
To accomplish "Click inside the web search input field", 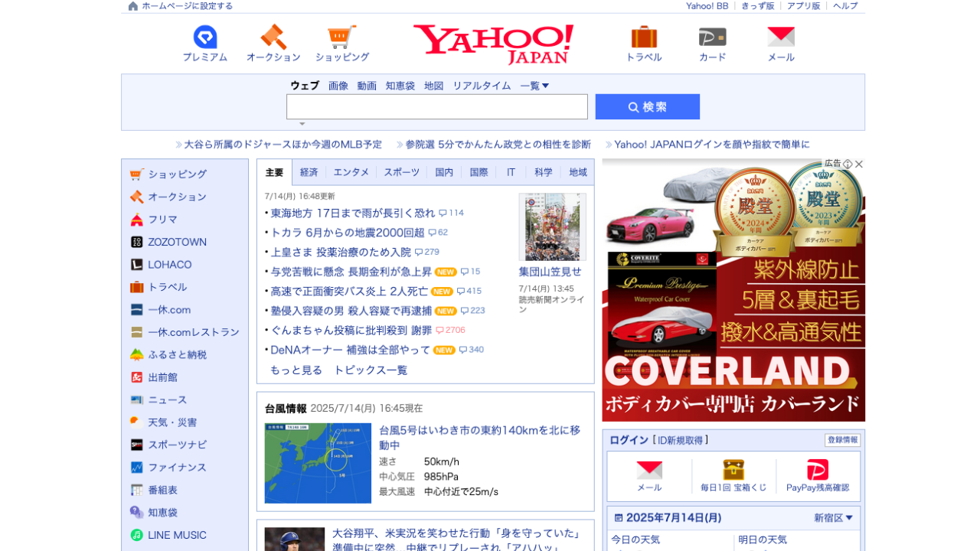I will tap(436, 106).
